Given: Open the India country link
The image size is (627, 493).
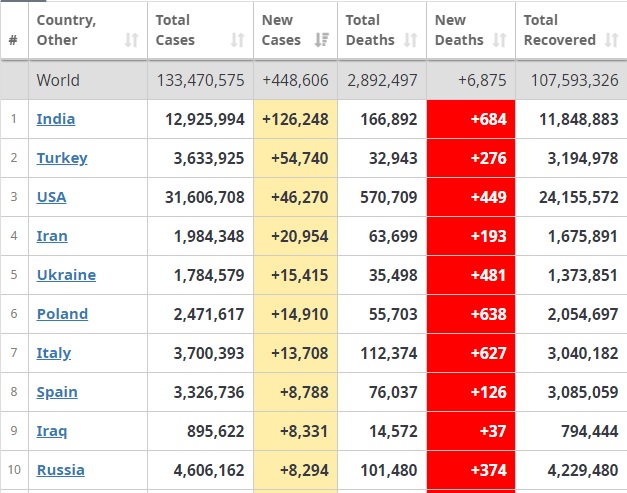Looking at the screenshot, I should tap(56, 119).
